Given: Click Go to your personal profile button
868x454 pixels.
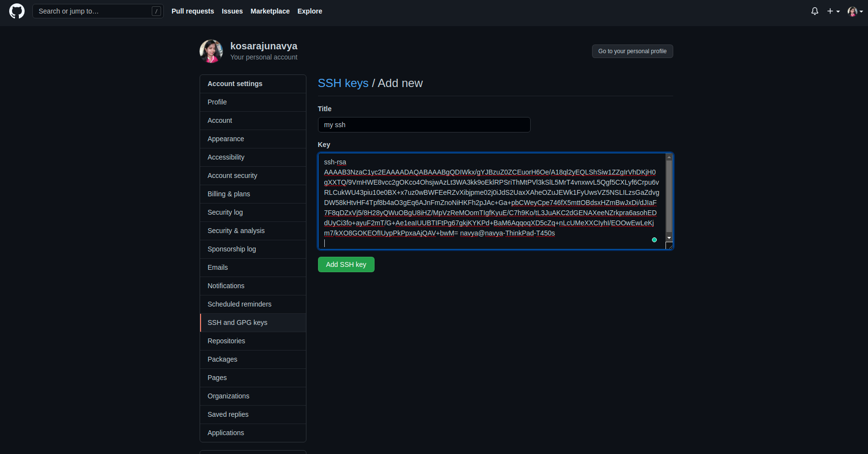Looking at the screenshot, I should coord(632,51).
